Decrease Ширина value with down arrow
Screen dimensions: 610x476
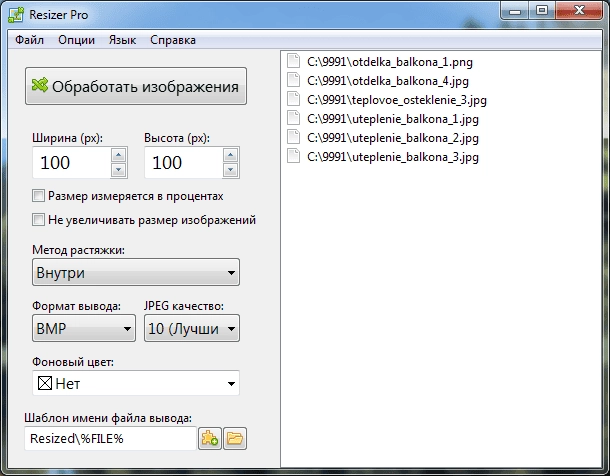tap(119, 170)
